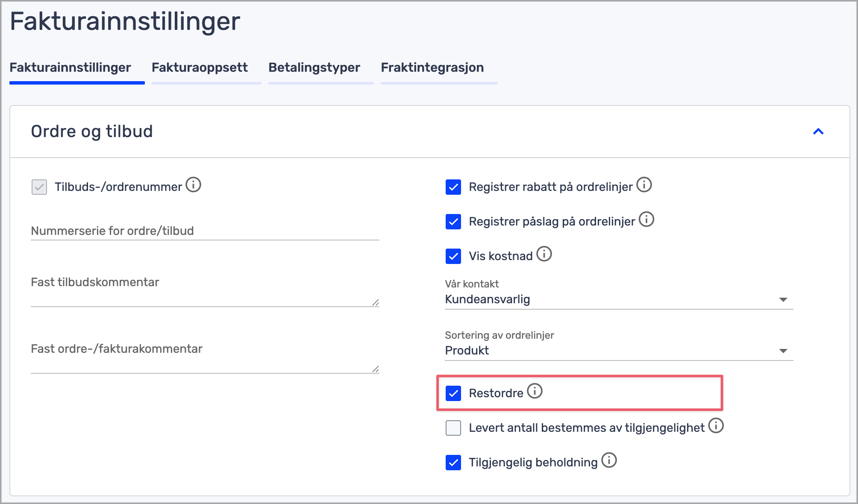Image resolution: width=858 pixels, height=504 pixels.
Task: Uncheck Registrer rabatt på ordrelinjer
Action: pyautogui.click(x=453, y=187)
